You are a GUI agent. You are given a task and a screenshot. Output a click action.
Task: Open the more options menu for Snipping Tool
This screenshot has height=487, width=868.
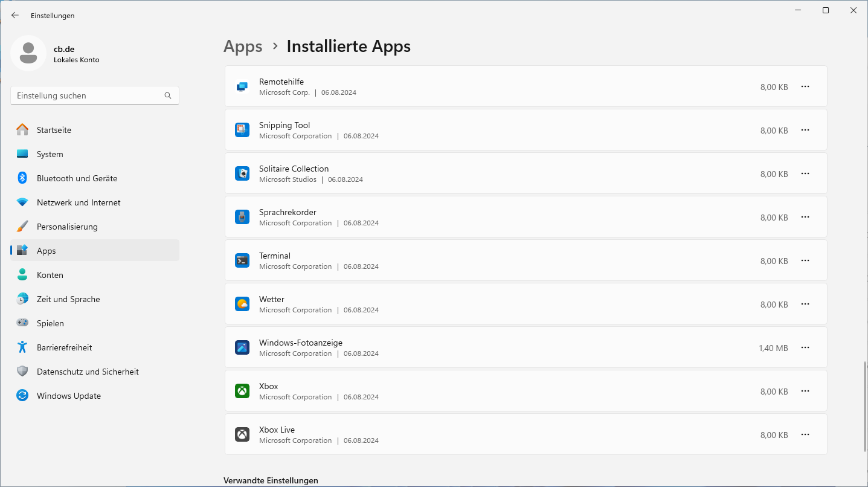(805, 130)
